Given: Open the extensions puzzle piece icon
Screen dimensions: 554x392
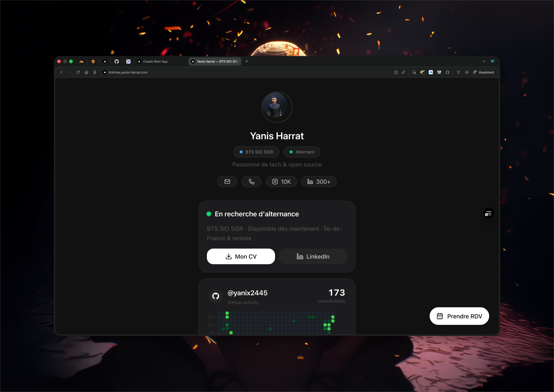Looking at the screenshot, I should tap(447, 72).
